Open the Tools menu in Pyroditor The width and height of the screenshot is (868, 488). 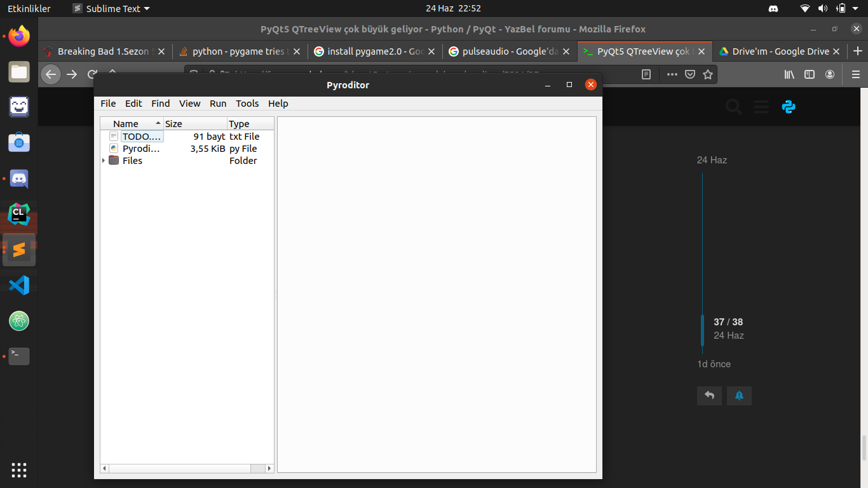point(247,104)
